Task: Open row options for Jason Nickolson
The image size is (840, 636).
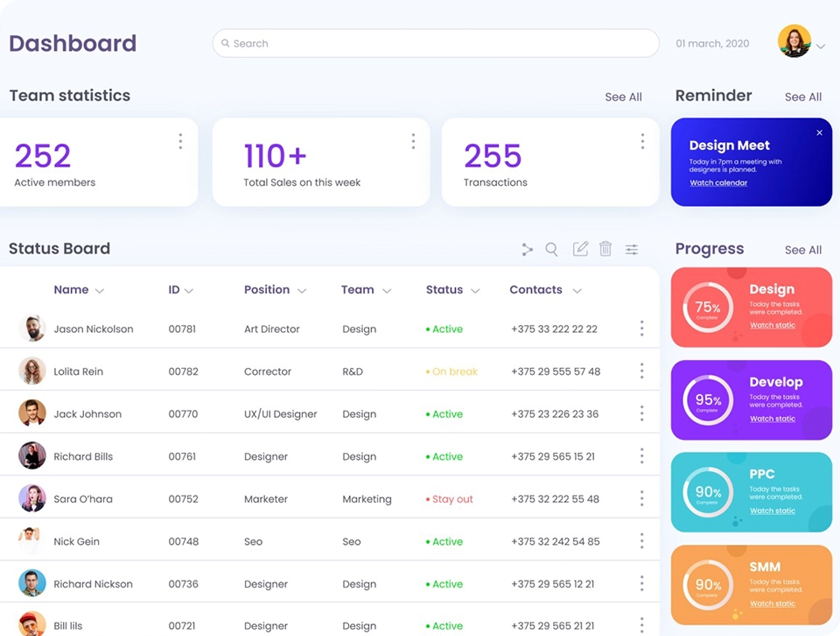Action: tap(642, 328)
